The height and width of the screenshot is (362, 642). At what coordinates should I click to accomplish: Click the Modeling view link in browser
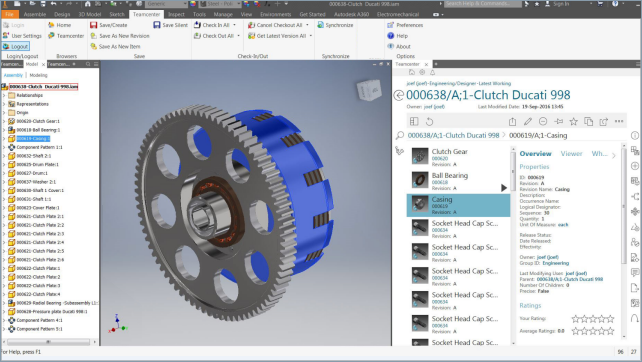click(38, 75)
